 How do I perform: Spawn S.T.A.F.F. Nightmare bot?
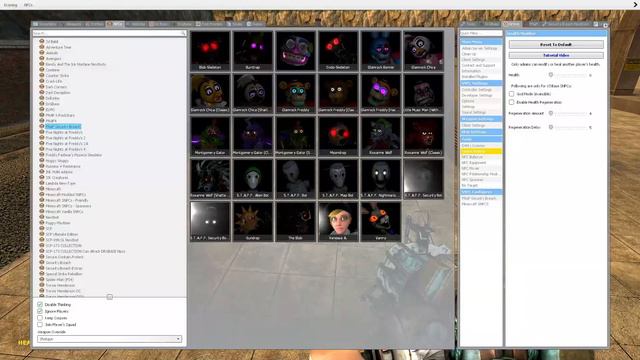380,179
